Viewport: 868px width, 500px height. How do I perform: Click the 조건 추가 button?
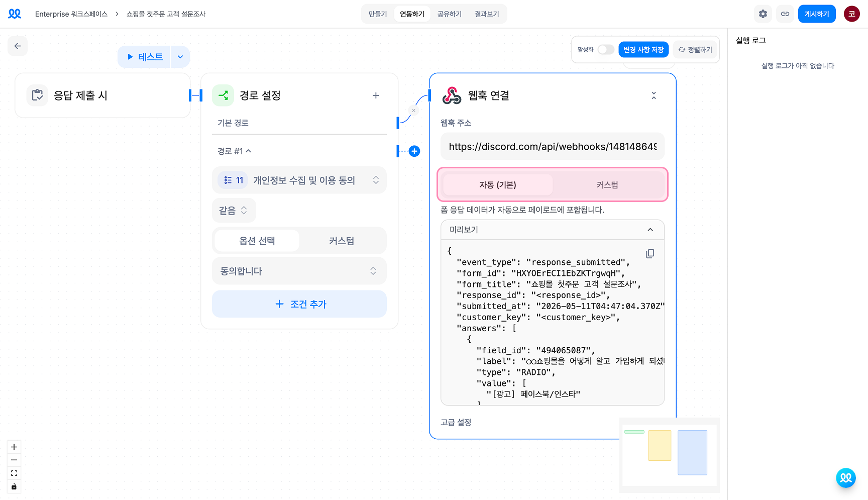[299, 304]
